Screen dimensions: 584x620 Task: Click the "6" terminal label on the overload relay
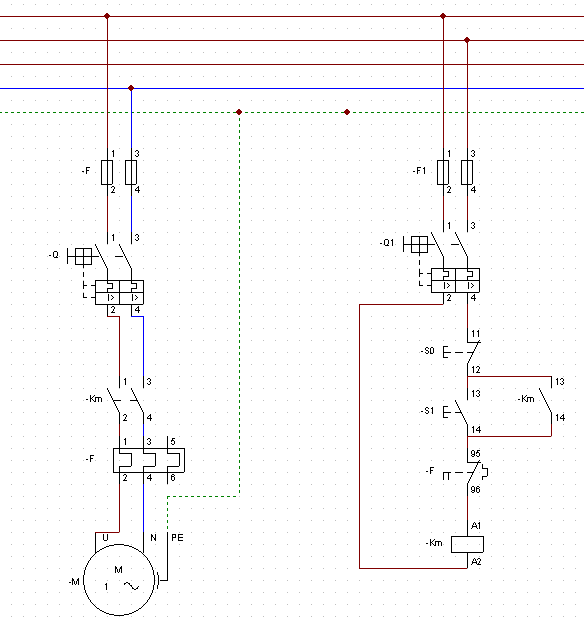point(173,478)
